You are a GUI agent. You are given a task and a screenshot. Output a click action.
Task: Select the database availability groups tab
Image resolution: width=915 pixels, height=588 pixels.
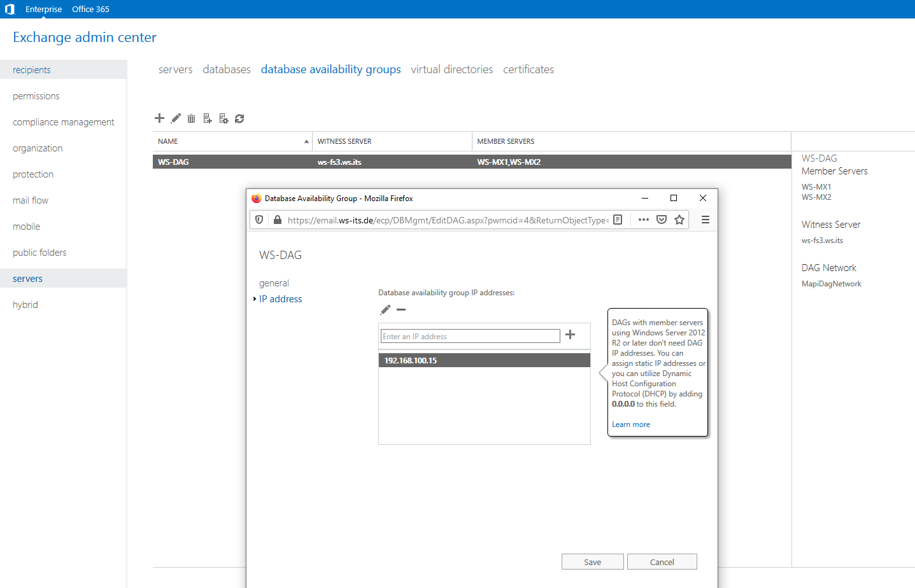[331, 69]
